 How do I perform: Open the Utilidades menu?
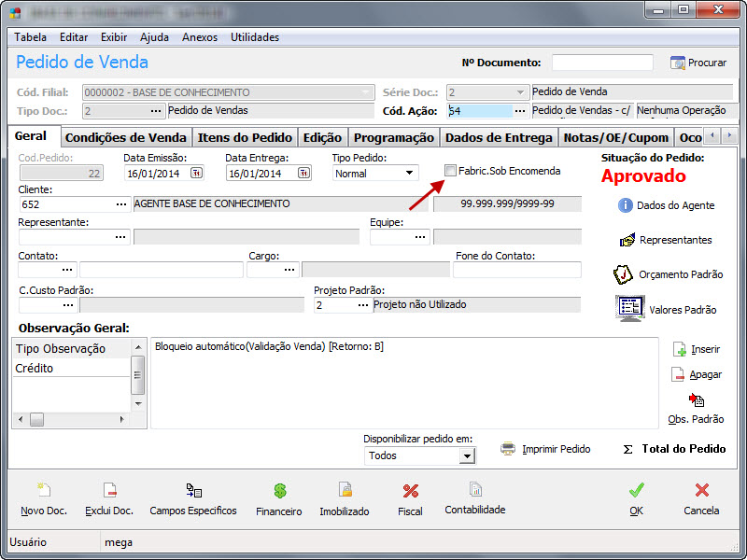tap(255, 37)
